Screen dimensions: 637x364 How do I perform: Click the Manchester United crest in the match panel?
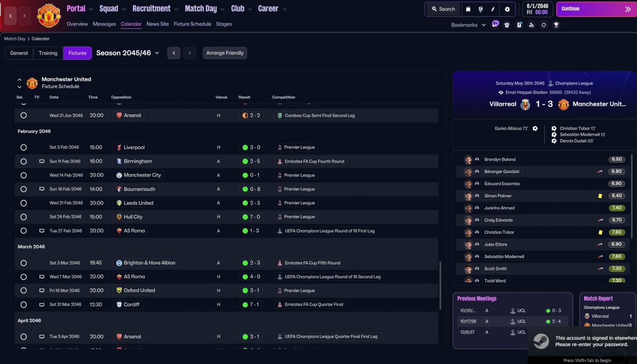point(563,104)
